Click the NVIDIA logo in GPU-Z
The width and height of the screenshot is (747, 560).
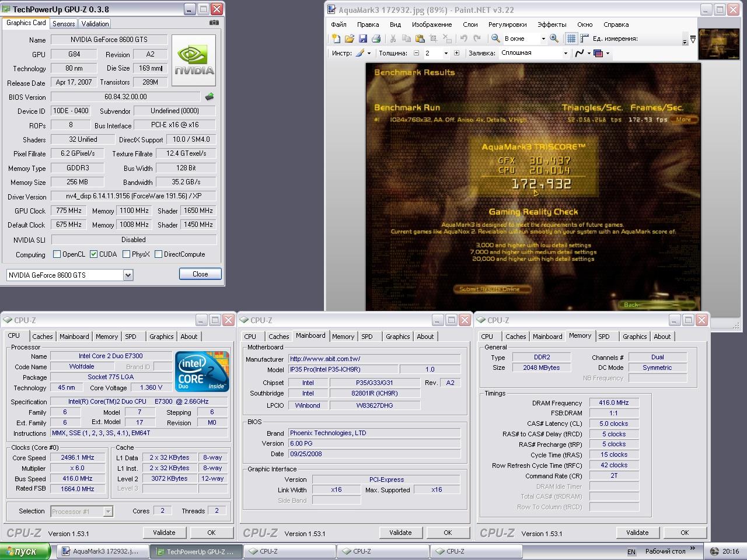pos(193,60)
